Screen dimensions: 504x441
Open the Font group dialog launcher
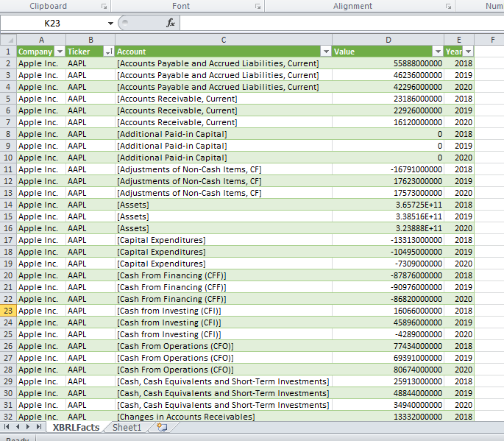tap(258, 7)
